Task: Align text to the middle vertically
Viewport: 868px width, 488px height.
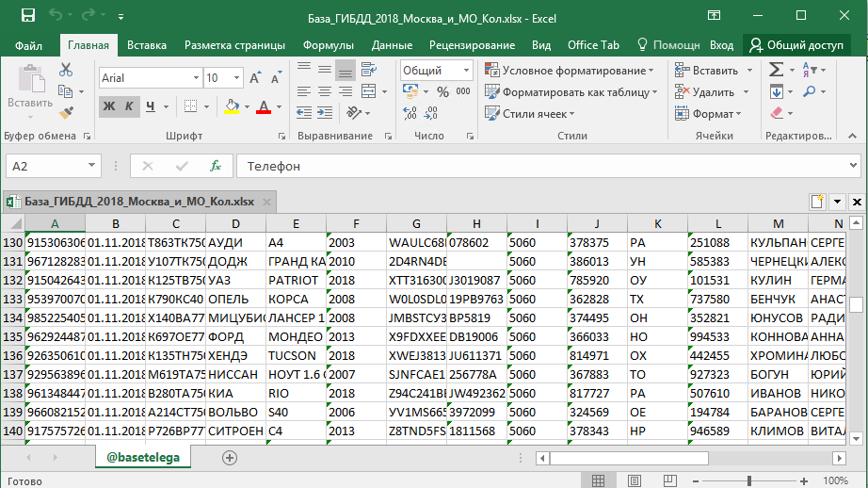Action: 325,69
